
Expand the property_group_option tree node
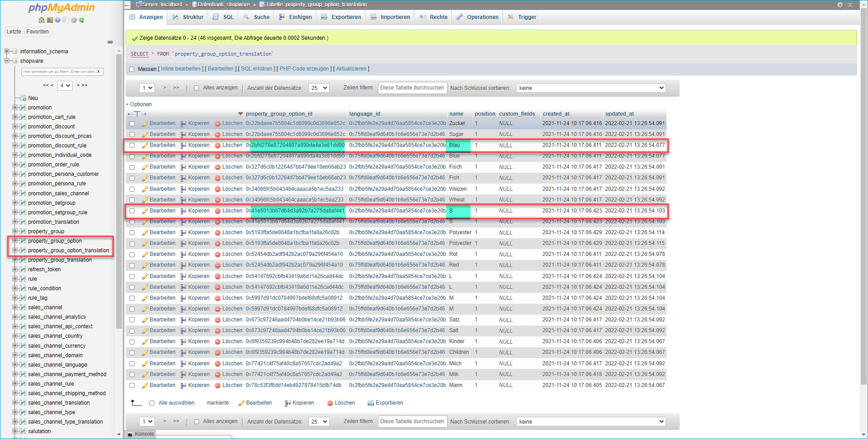(x=15, y=241)
